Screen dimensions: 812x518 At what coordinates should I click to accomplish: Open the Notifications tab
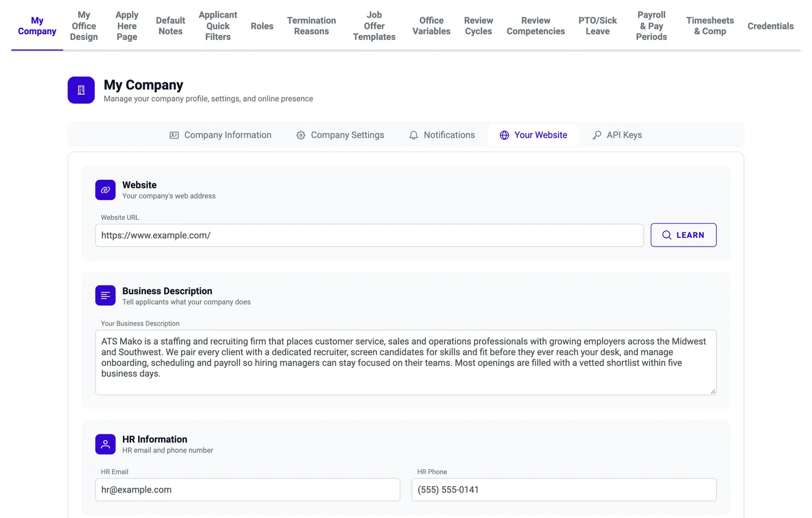click(x=442, y=135)
